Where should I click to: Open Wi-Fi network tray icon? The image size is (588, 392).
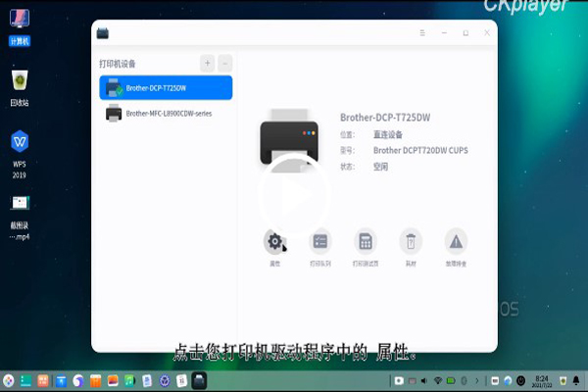[438, 381]
